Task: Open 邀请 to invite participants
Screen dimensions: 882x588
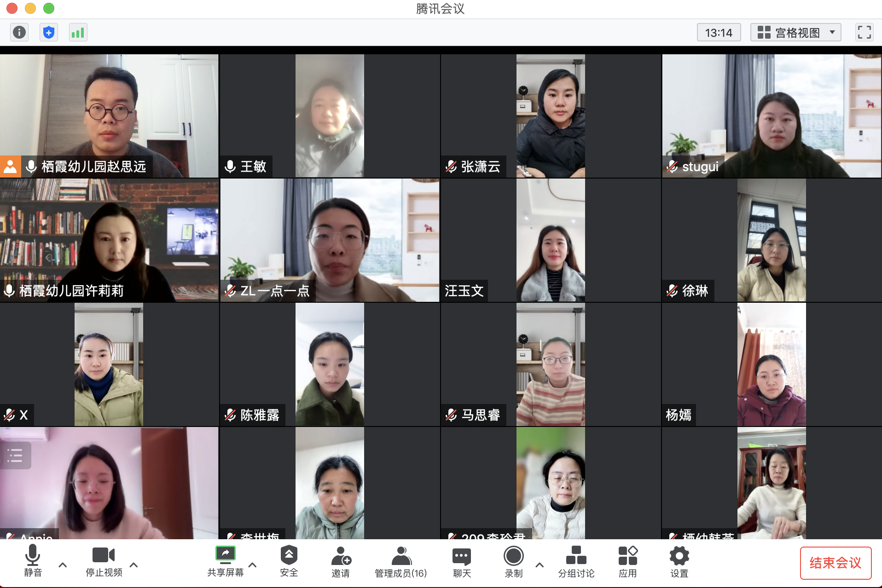Action: click(341, 562)
